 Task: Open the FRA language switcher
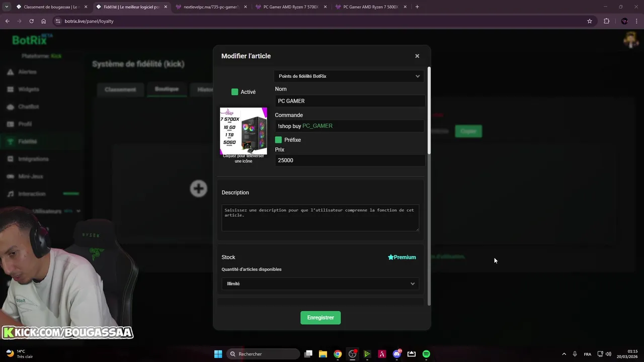point(588,354)
